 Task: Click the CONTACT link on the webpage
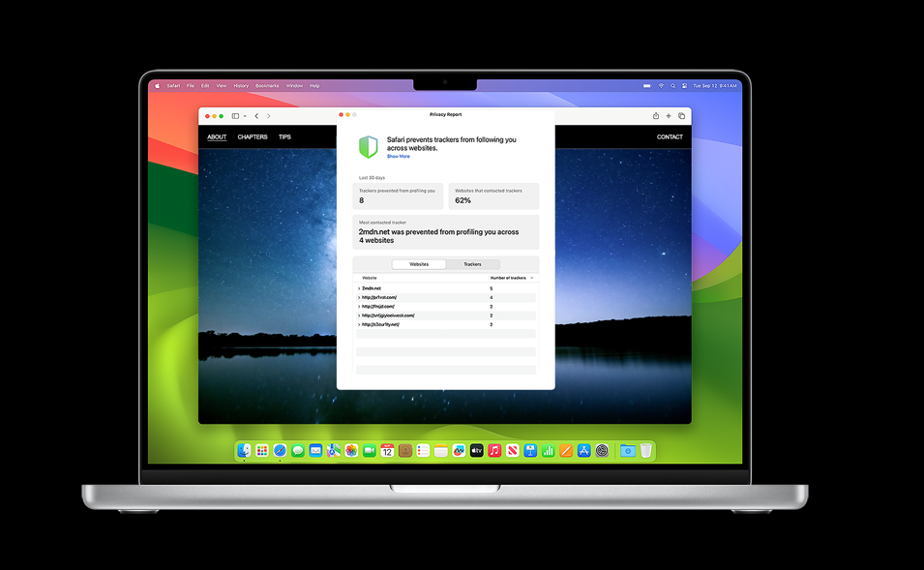pyautogui.click(x=670, y=137)
